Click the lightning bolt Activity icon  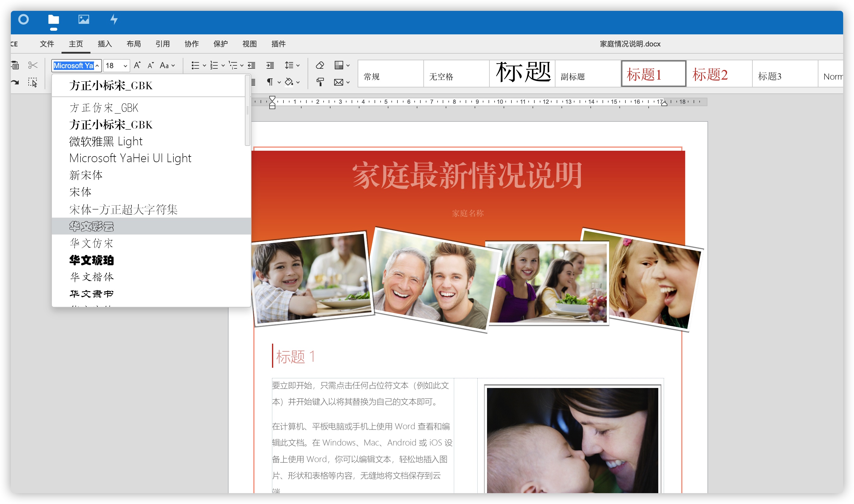point(114,19)
